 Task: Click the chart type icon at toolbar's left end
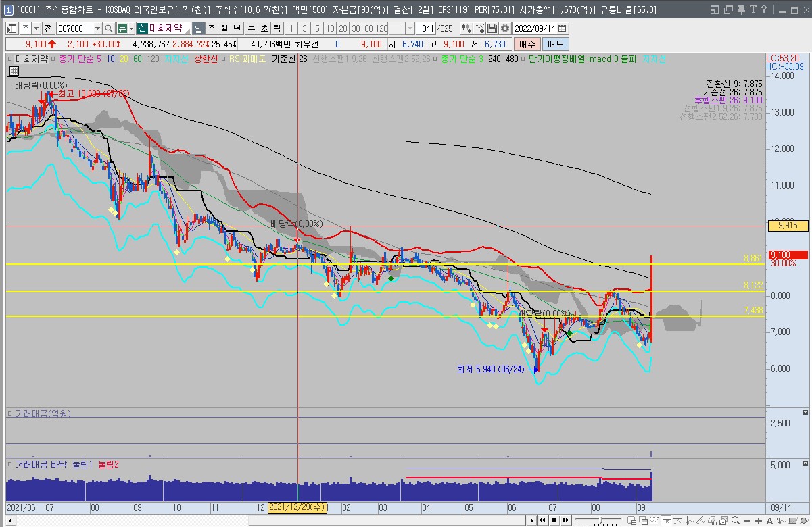12,28
